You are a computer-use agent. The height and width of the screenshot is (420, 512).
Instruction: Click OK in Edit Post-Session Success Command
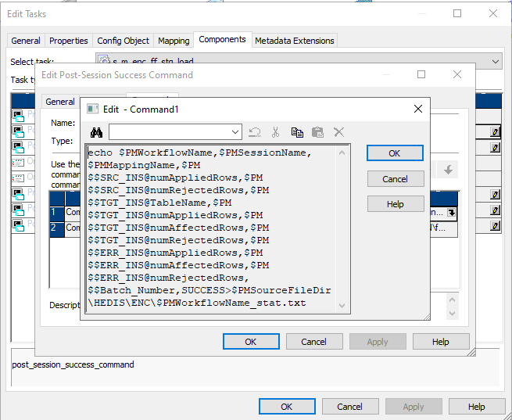click(251, 342)
